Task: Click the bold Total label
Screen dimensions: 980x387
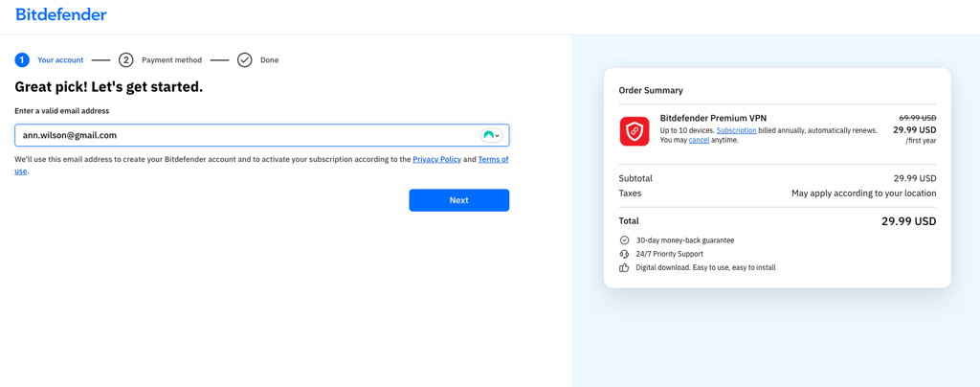Action: click(629, 220)
